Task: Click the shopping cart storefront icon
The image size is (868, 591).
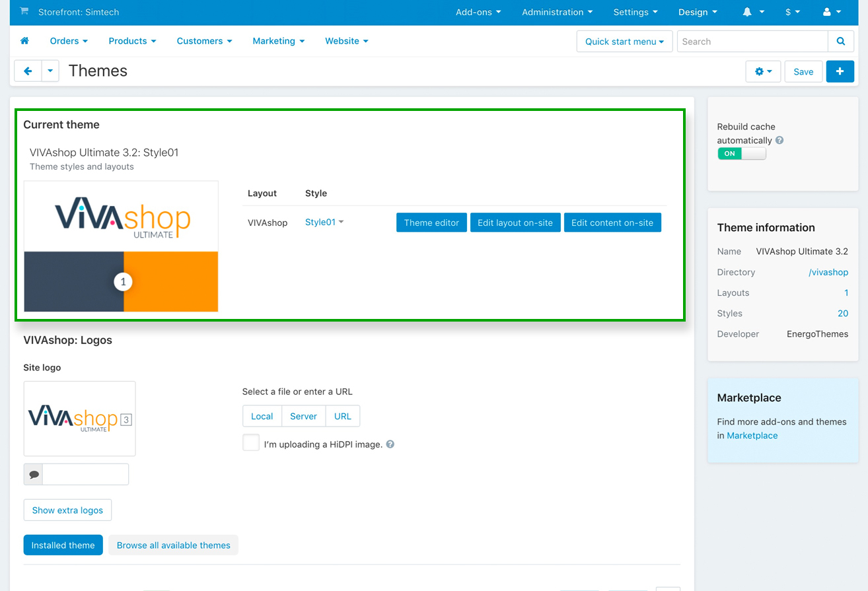Action: tap(24, 12)
